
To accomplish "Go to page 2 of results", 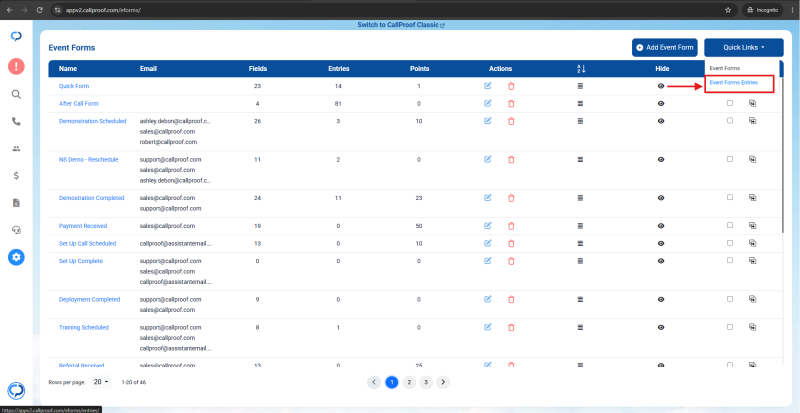I will [409, 382].
